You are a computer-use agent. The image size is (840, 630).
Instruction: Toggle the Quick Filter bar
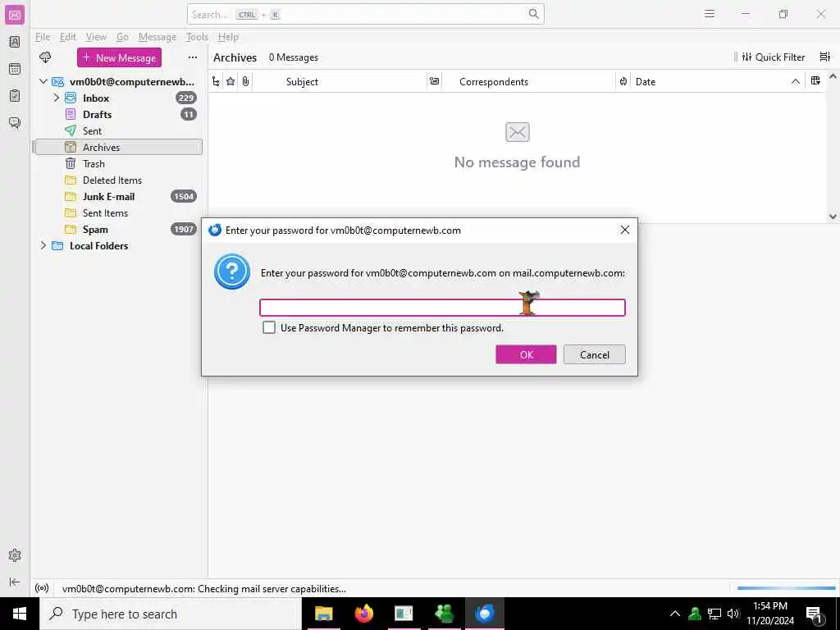click(773, 57)
